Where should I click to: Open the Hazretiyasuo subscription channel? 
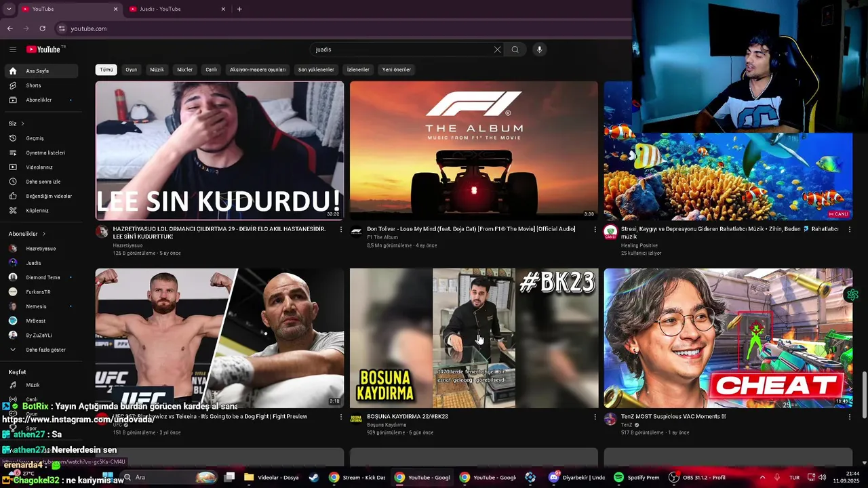click(41, 249)
